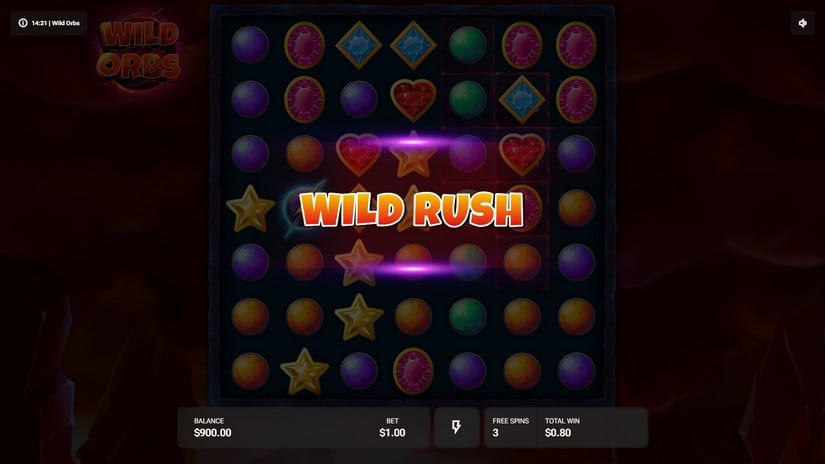Click the pink oval gem in top-right cell

click(x=576, y=45)
